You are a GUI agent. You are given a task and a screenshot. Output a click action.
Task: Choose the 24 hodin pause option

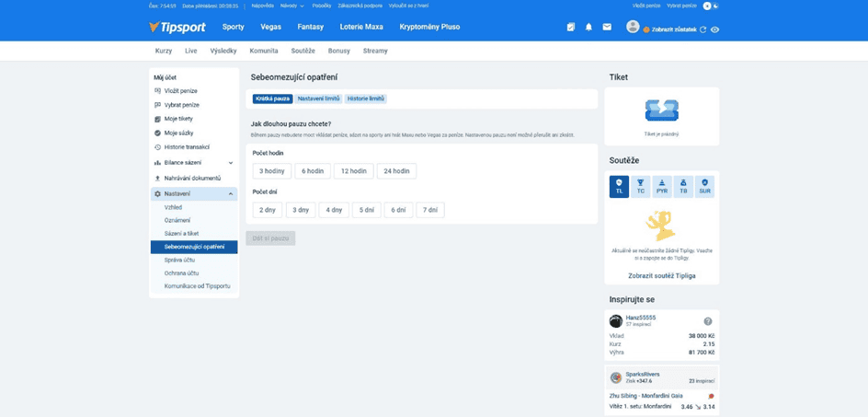click(397, 171)
